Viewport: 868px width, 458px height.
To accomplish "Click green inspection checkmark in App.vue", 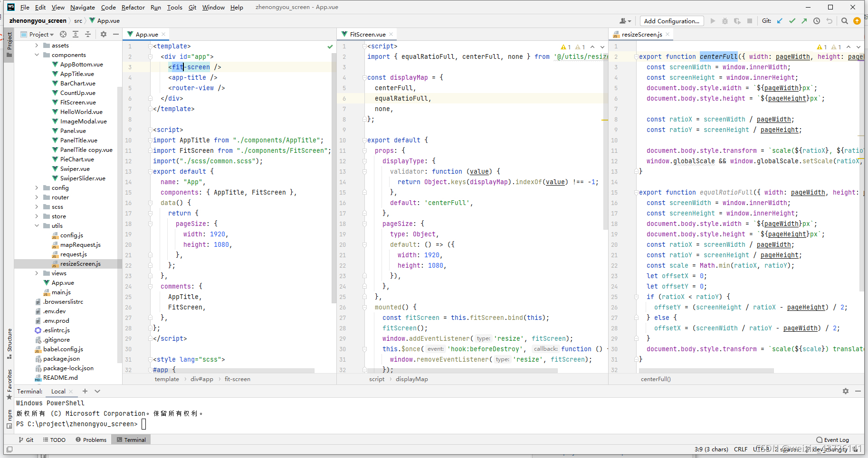I will [330, 47].
